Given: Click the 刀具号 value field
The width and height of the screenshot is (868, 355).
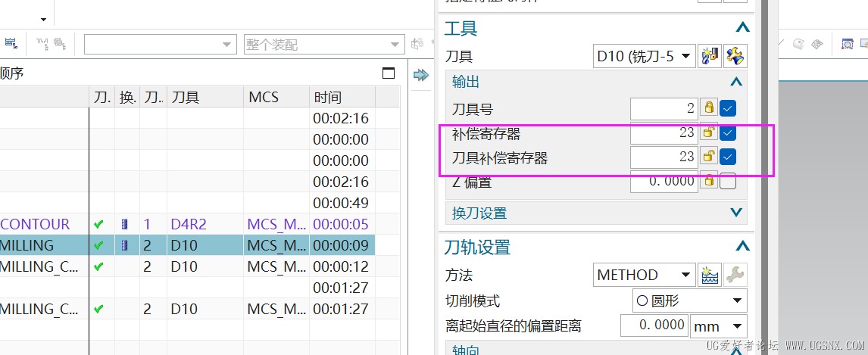Looking at the screenshot, I should point(664,107).
